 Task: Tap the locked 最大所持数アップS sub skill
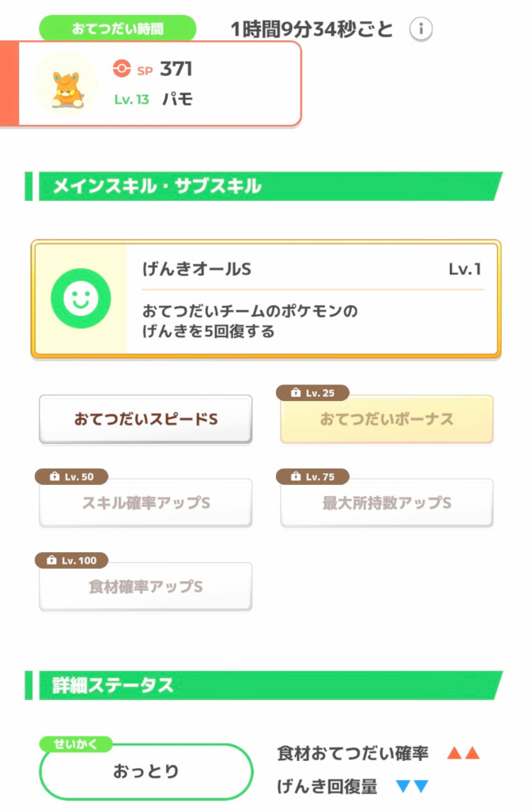[x=387, y=503]
